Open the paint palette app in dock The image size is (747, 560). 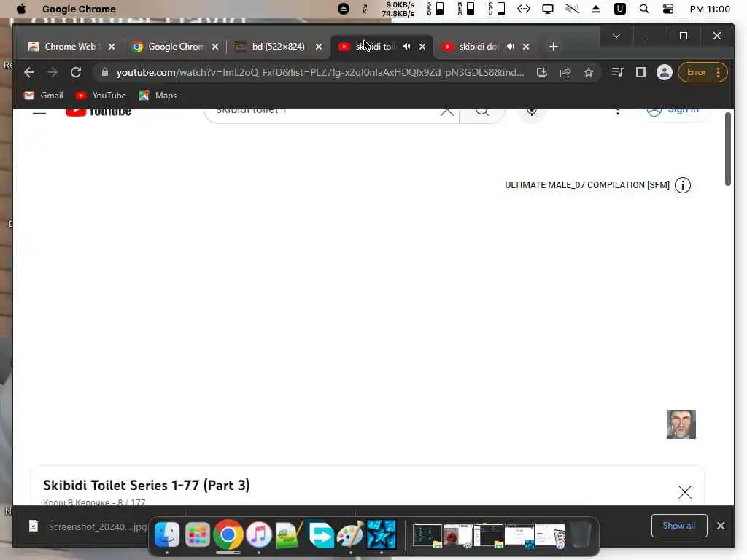pos(351,534)
